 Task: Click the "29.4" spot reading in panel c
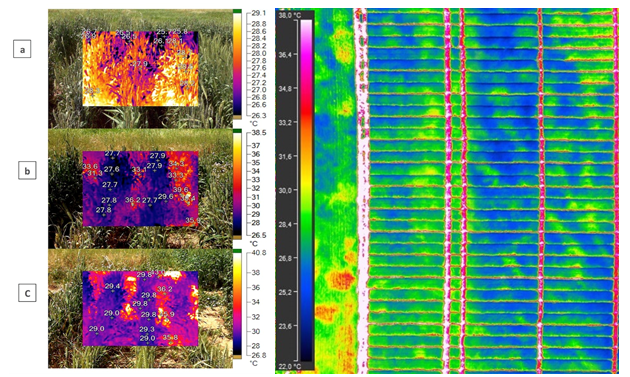tap(112, 286)
